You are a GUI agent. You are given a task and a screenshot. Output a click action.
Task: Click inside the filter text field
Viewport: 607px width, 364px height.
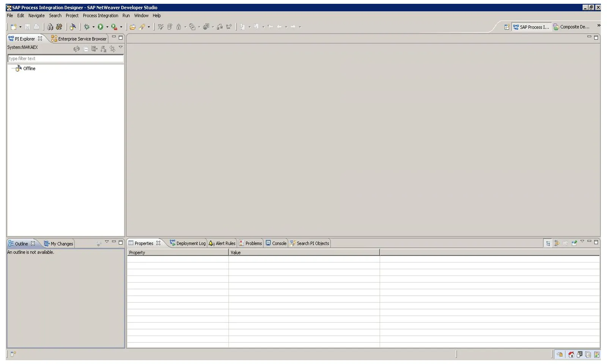coord(64,58)
